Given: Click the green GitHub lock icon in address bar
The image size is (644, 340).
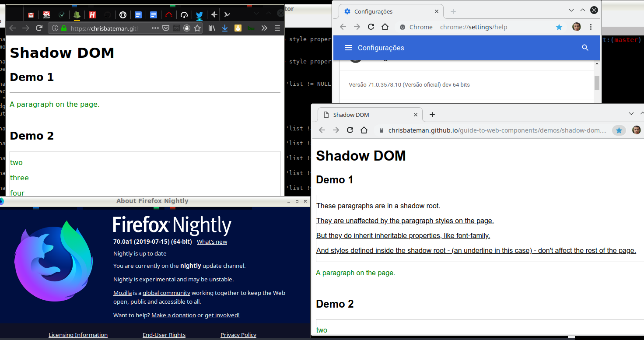Looking at the screenshot, I should [x=64, y=28].
